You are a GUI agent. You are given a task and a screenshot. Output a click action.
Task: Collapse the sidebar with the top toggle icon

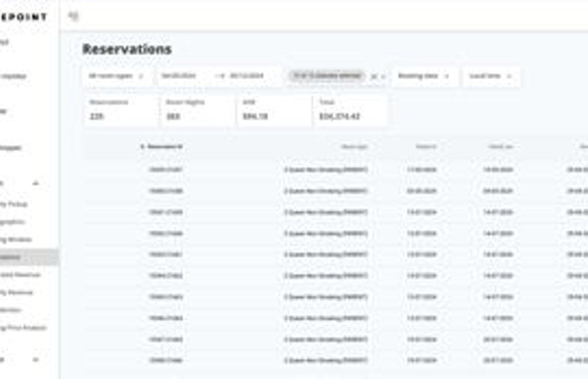click(x=73, y=16)
